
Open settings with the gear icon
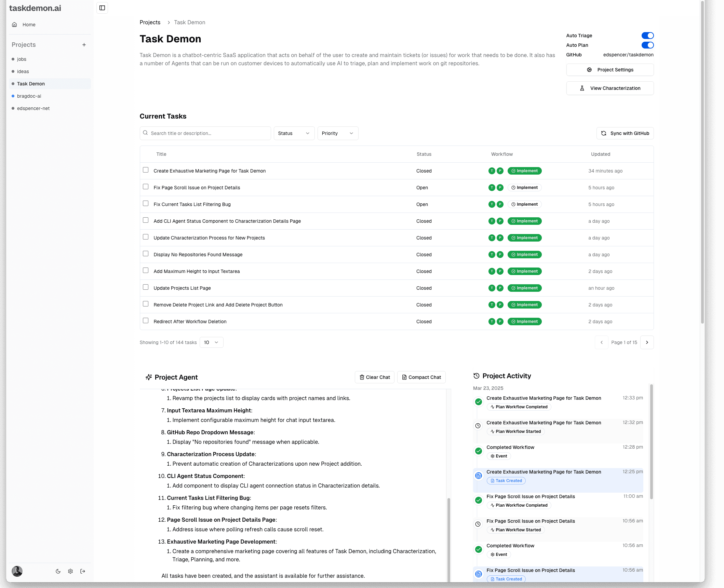[70, 571]
